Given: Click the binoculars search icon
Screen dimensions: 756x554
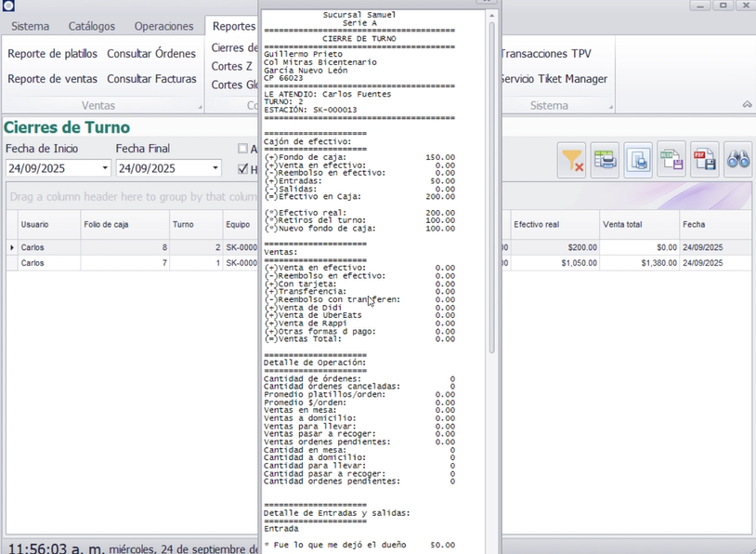Looking at the screenshot, I should [737, 160].
